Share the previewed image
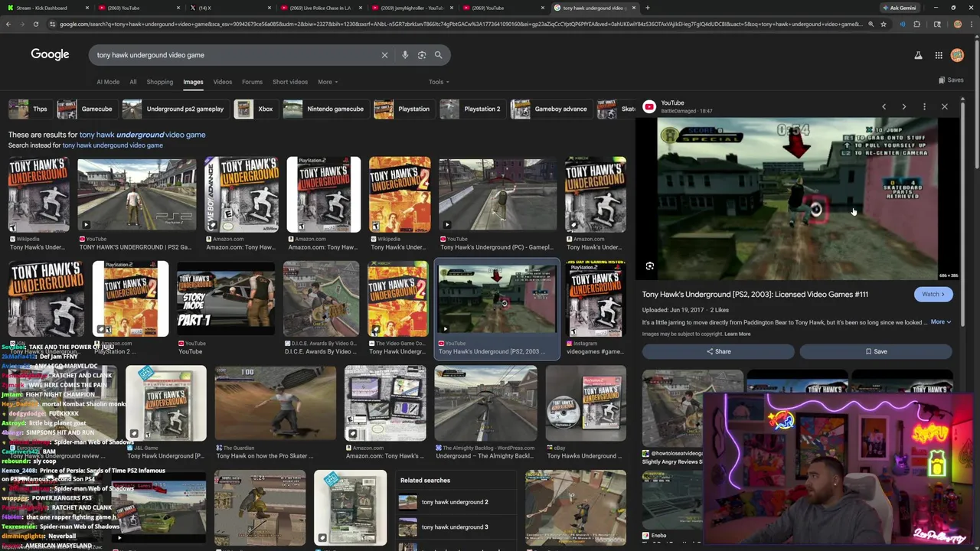980x551 pixels. pyautogui.click(x=718, y=351)
